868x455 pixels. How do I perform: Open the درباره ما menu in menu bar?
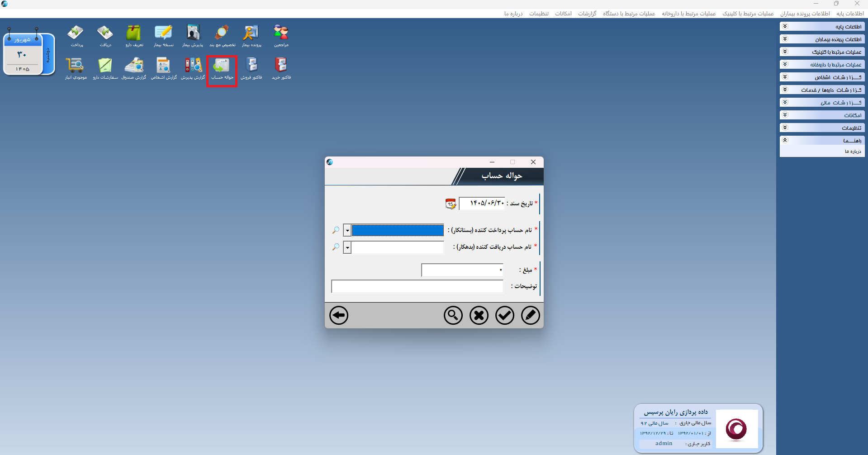coord(513,14)
